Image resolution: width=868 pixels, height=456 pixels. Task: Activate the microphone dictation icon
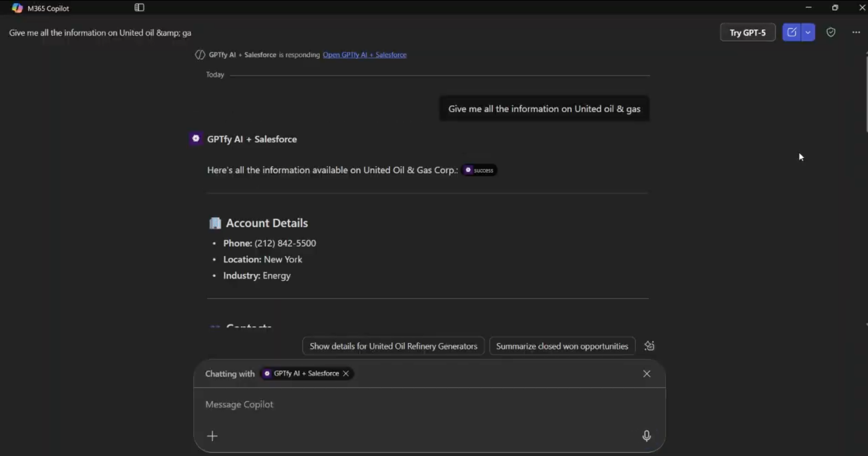tap(647, 436)
